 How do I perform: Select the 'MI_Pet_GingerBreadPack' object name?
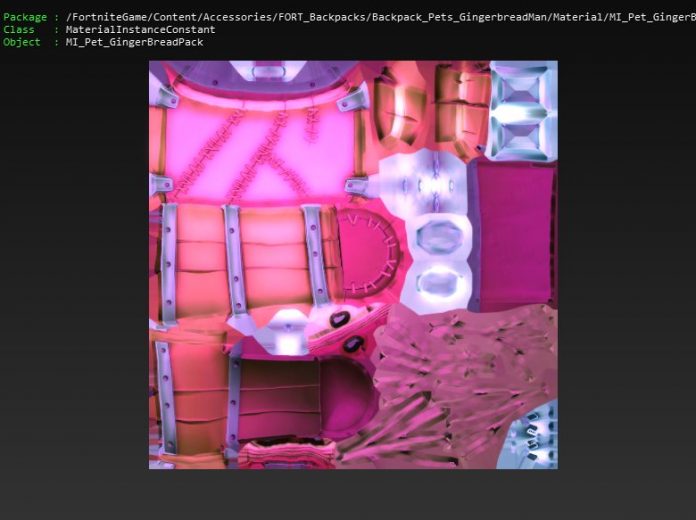[x=134, y=42]
